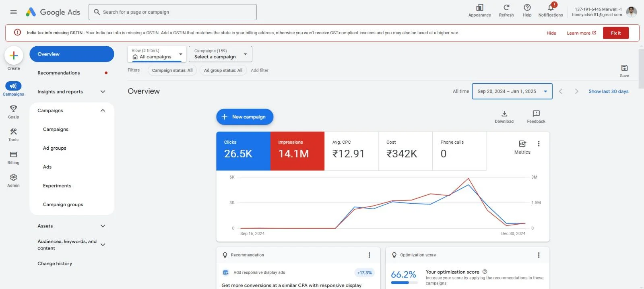Open Ad groups in the sidebar
Viewport: 644px width, 289px height.
55,148
